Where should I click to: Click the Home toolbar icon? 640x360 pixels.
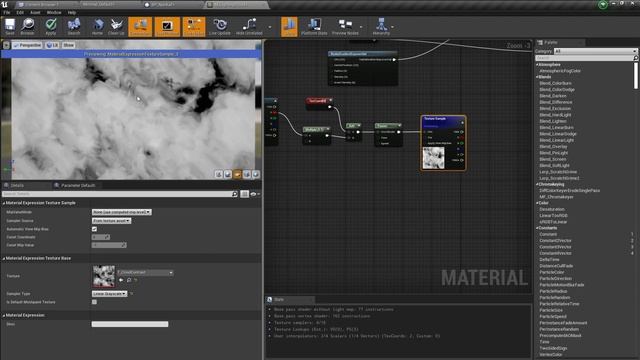pyautogui.click(x=97, y=27)
